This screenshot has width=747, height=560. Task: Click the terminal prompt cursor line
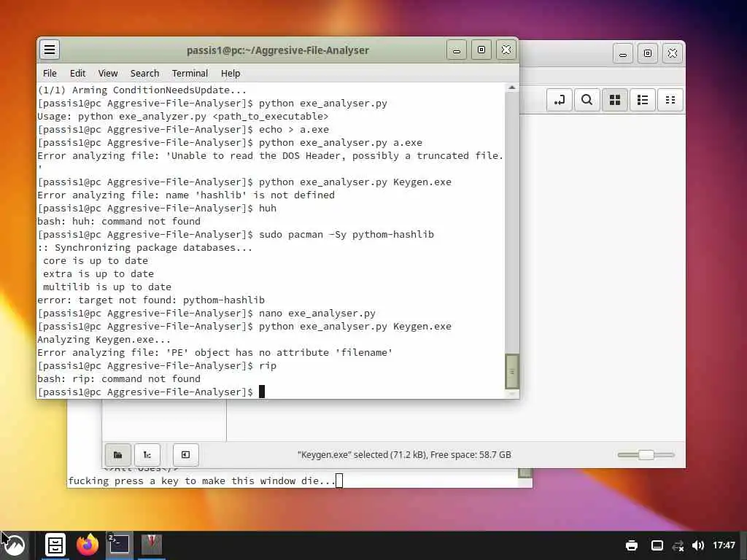151,392
